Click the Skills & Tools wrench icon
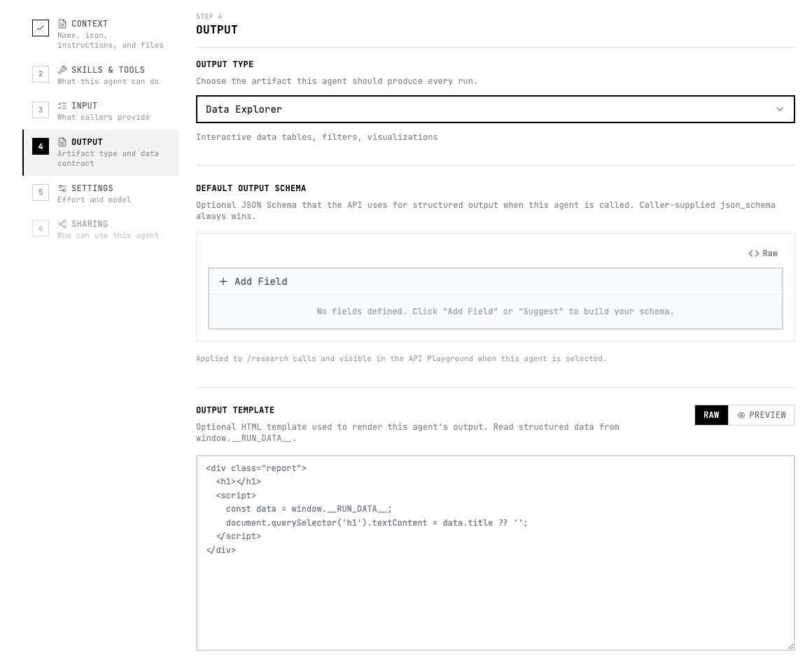The width and height of the screenshot is (812, 665). 62,70
